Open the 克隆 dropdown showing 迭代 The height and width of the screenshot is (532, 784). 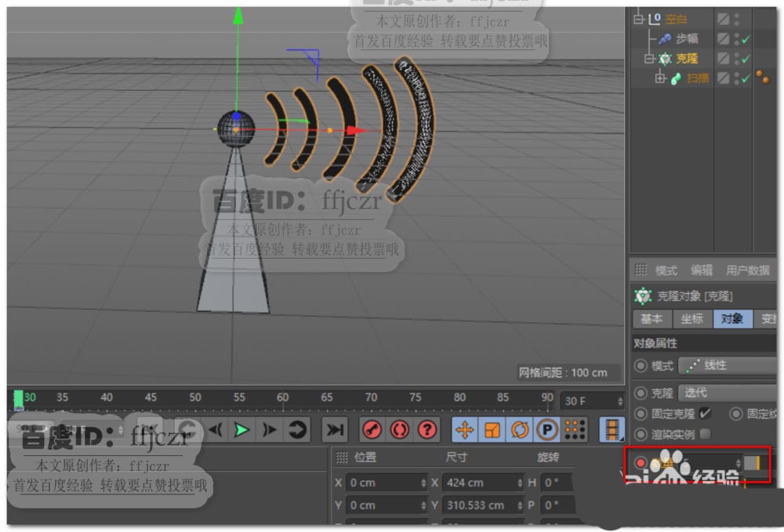pos(728,393)
